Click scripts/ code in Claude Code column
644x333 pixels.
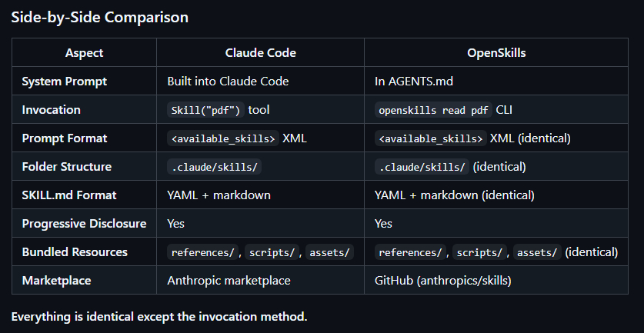[x=272, y=252]
